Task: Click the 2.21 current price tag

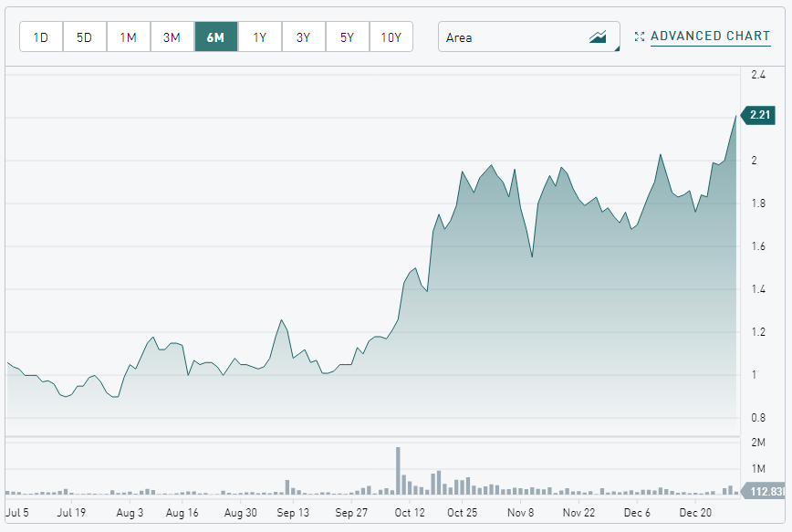Action: coord(758,115)
